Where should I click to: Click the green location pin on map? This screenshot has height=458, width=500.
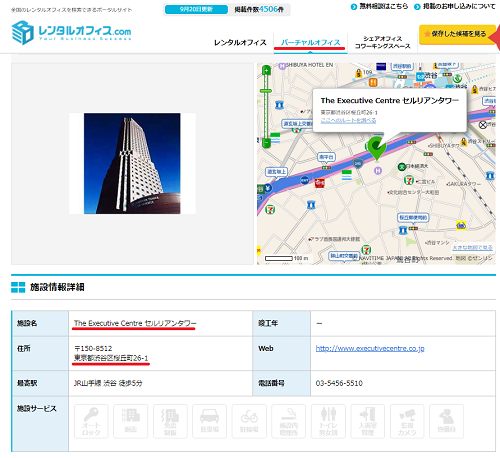pos(377,148)
